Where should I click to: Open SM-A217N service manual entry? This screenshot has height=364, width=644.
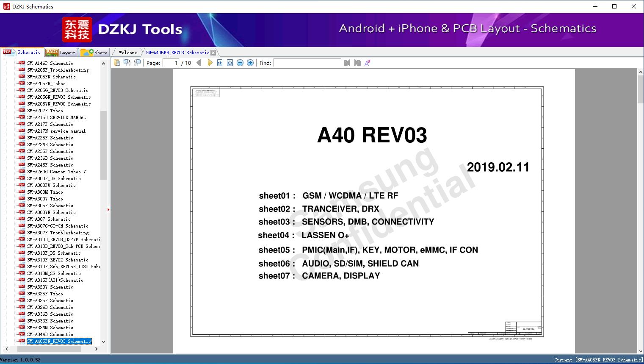[x=56, y=131]
